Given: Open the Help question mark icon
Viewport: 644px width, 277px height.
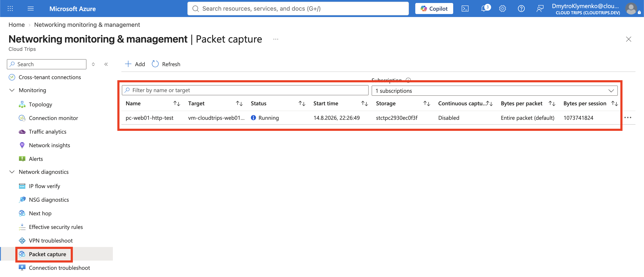Looking at the screenshot, I should pyautogui.click(x=521, y=9).
